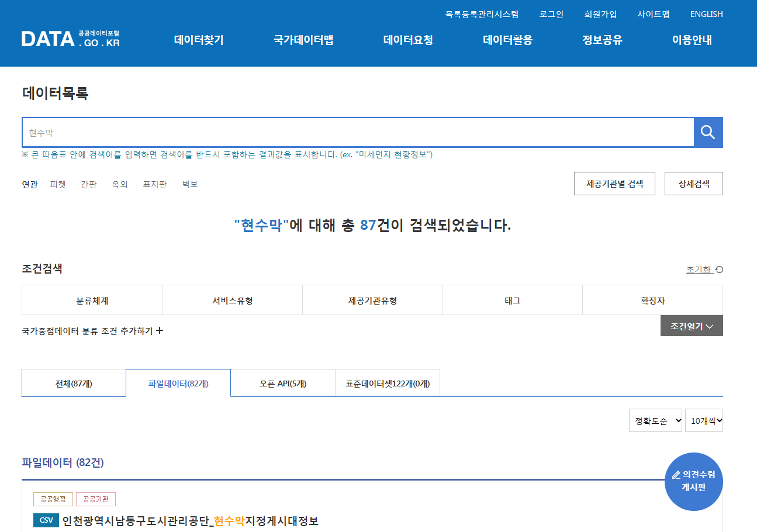Screen dimensions: 757x532
Task: Click the 파일데이터 (82건) section heading
Action: tap(63, 462)
